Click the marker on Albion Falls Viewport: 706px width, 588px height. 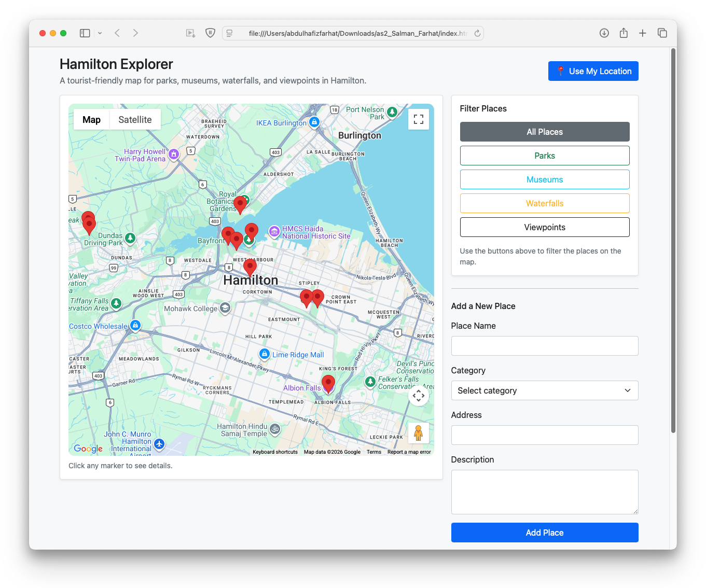328,383
